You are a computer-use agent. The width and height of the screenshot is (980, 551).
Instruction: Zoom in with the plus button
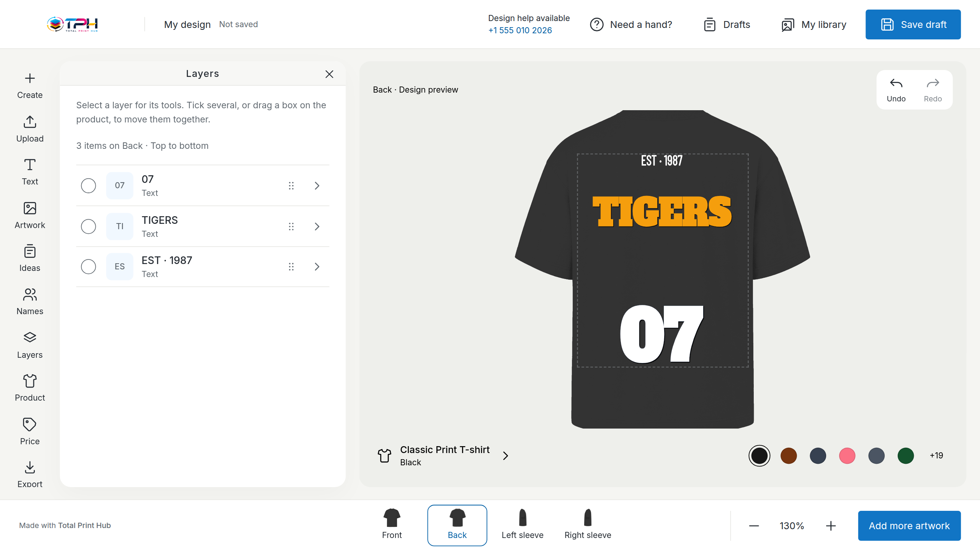click(831, 526)
